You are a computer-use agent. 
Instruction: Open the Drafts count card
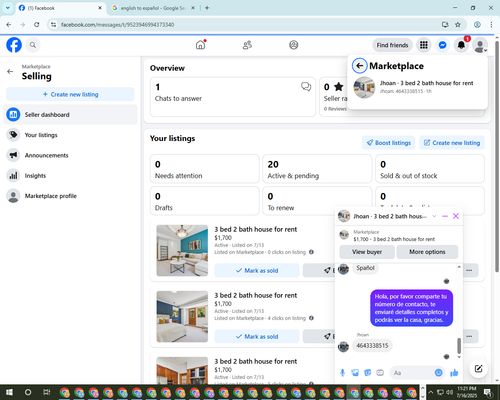205,201
